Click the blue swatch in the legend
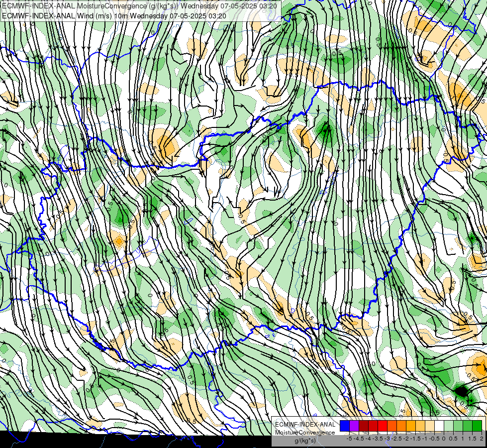 345,426
